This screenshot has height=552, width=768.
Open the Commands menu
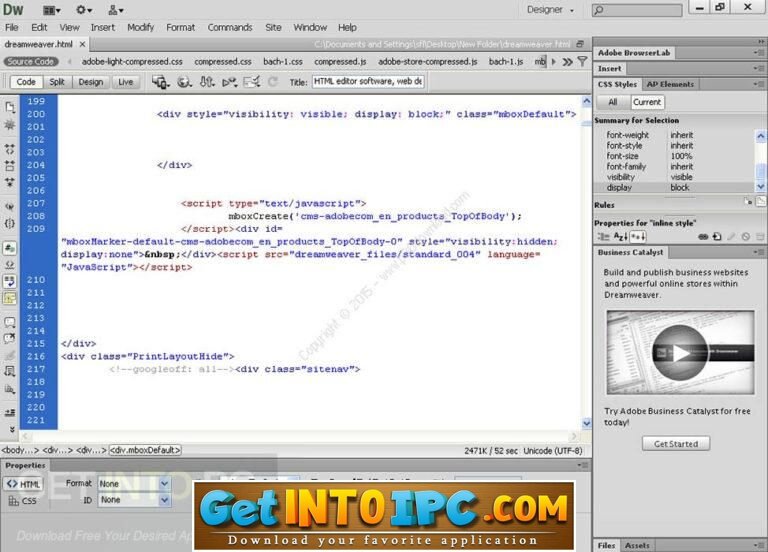click(230, 27)
